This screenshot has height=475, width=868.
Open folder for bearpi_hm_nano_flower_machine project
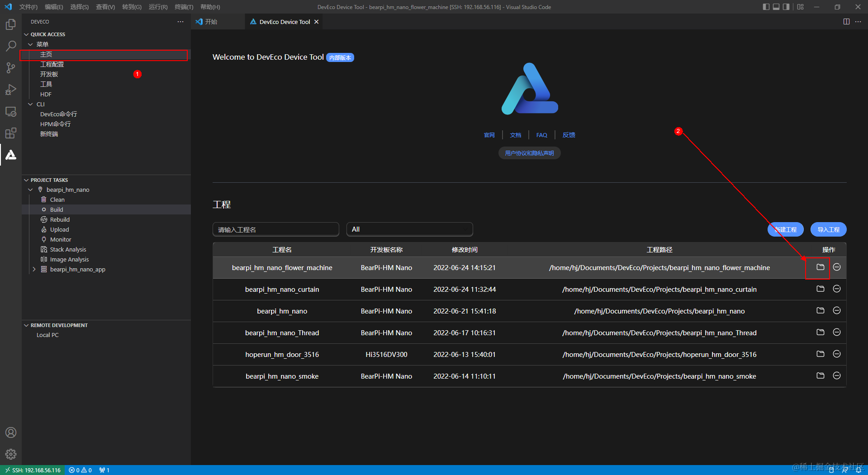pos(820,267)
